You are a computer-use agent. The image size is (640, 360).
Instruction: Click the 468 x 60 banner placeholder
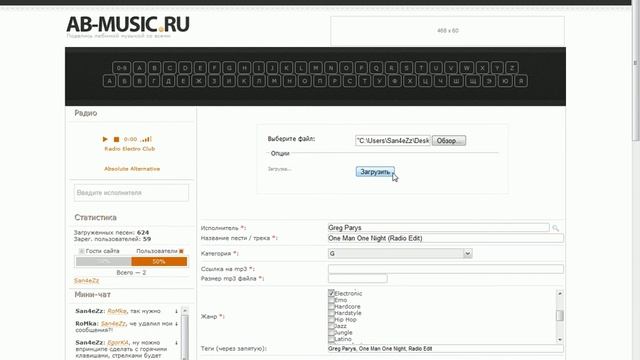point(448,31)
